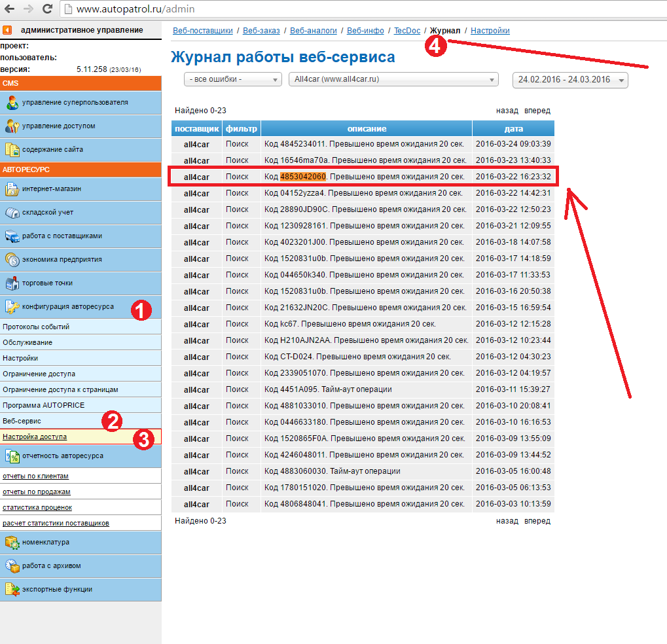Screen dimensions: 667x644
Task: Reload the page with refresh icon
Action: pyautogui.click(x=48, y=9)
